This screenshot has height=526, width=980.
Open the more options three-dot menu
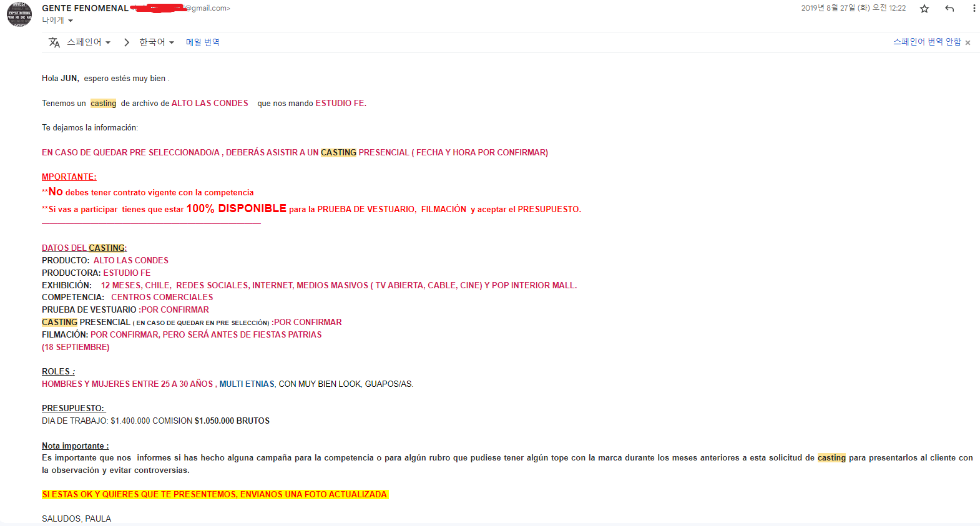(x=974, y=9)
